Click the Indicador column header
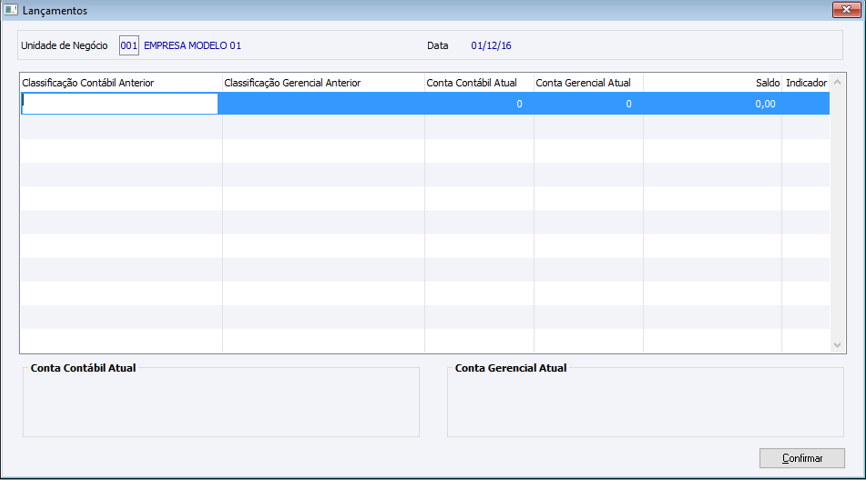 point(806,83)
